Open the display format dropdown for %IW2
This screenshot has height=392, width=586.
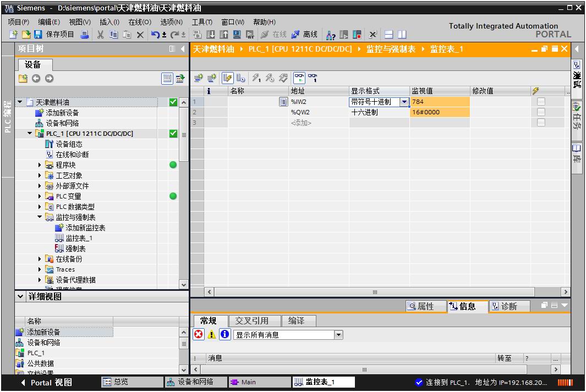point(404,102)
